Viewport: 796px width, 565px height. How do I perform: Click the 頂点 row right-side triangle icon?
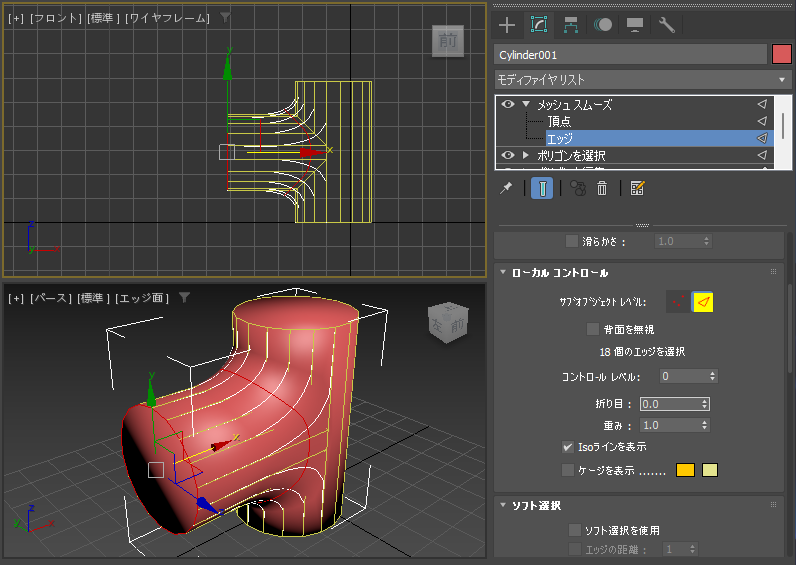762,121
